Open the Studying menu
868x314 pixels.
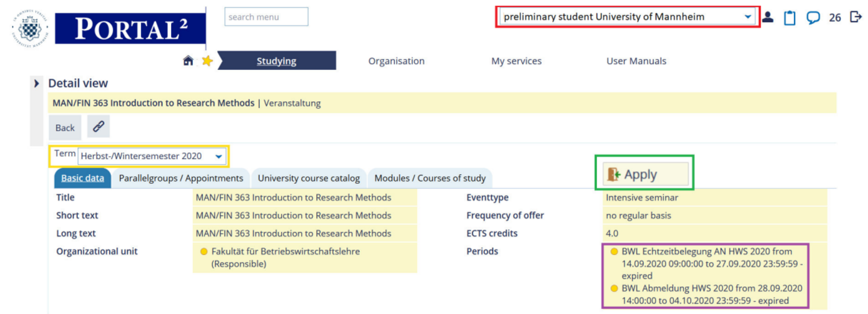(x=276, y=61)
